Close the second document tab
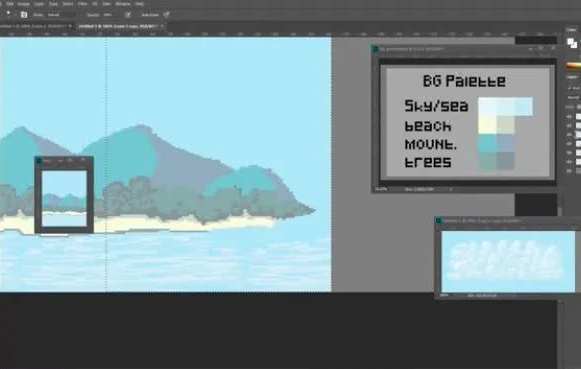Viewport: 581px width, 369px height. 162,26
